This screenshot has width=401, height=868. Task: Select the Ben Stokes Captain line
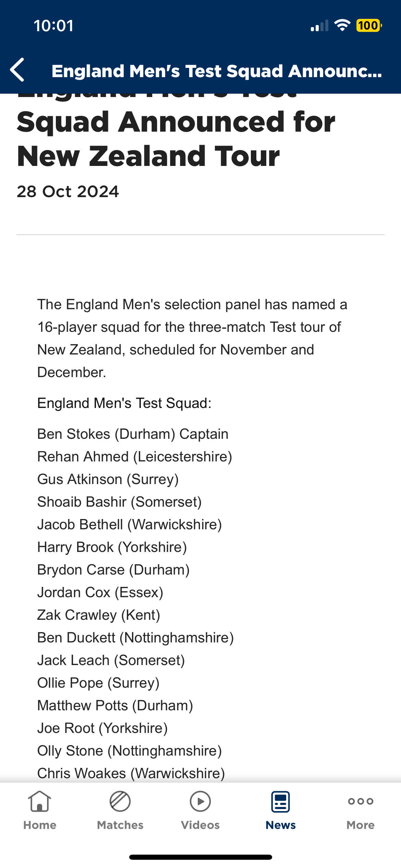(x=133, y=434)
